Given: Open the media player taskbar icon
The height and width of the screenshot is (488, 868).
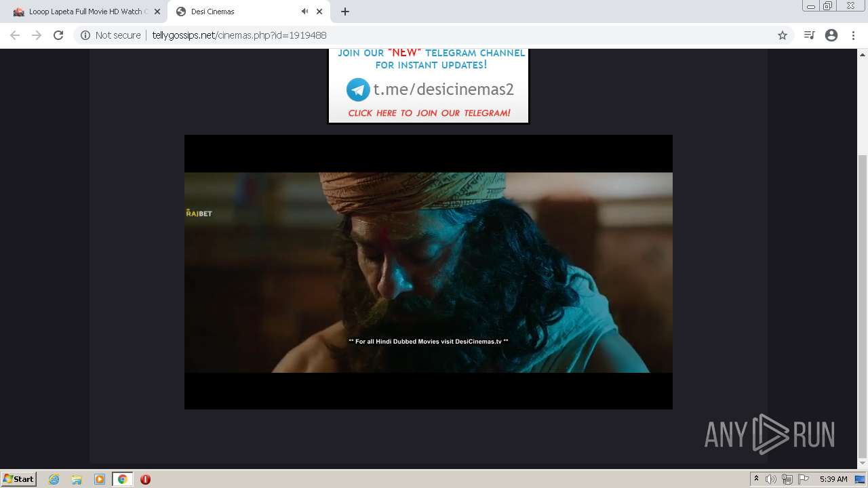Looking at the screenshot, I should [100, 479].
